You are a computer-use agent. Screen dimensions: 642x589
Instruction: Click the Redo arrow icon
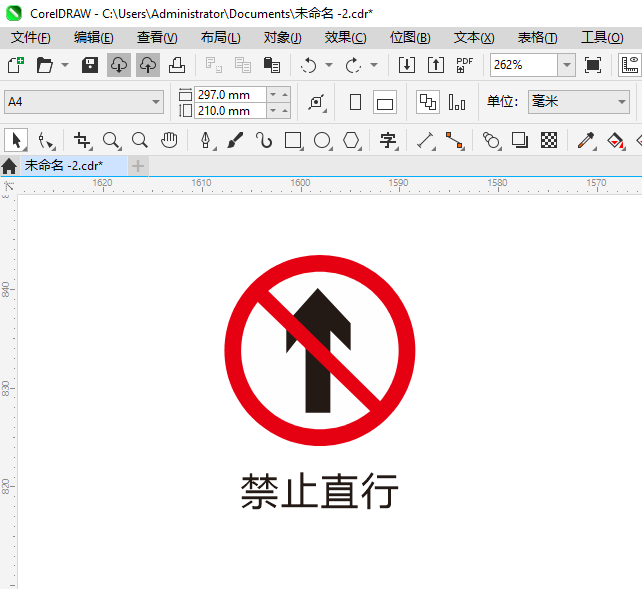tap(353, 65)
